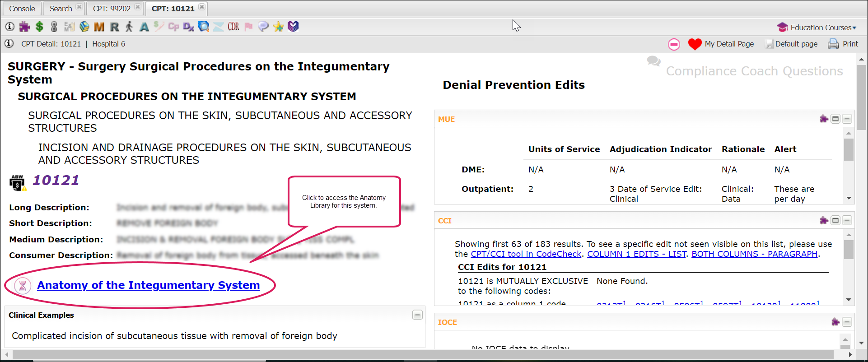The height and width of the screenshot is (362, 868).
Task: Switch to the Search tab
Action: pos(61,9)
